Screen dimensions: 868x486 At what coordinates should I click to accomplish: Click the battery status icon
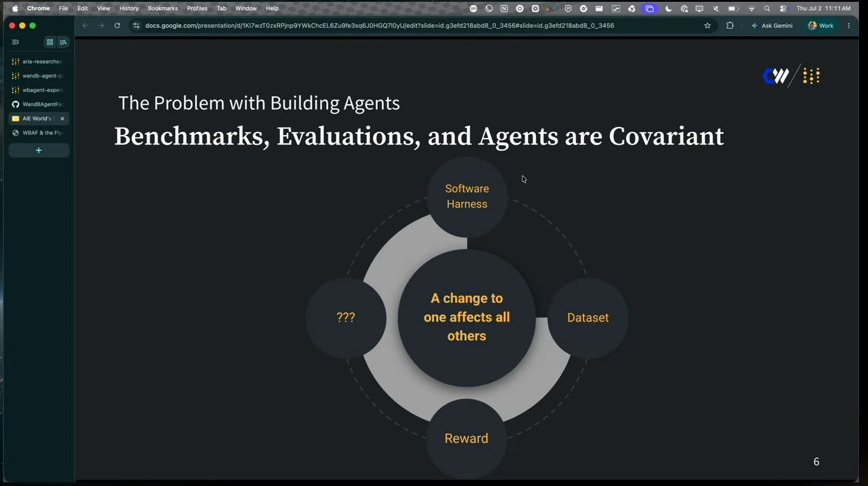(733, 8)
